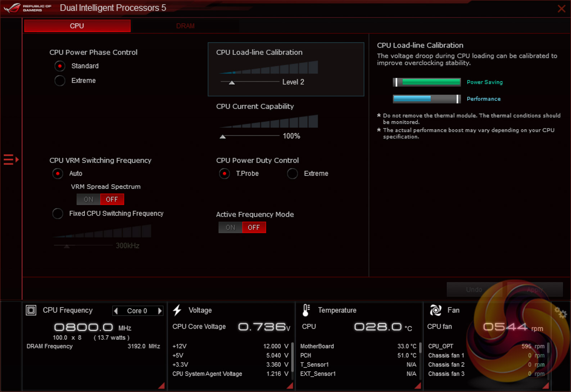Image resolution: width=571 pixels, height=392 pixels.
Task: Click the Fan spinner icon
Action: 435,310
